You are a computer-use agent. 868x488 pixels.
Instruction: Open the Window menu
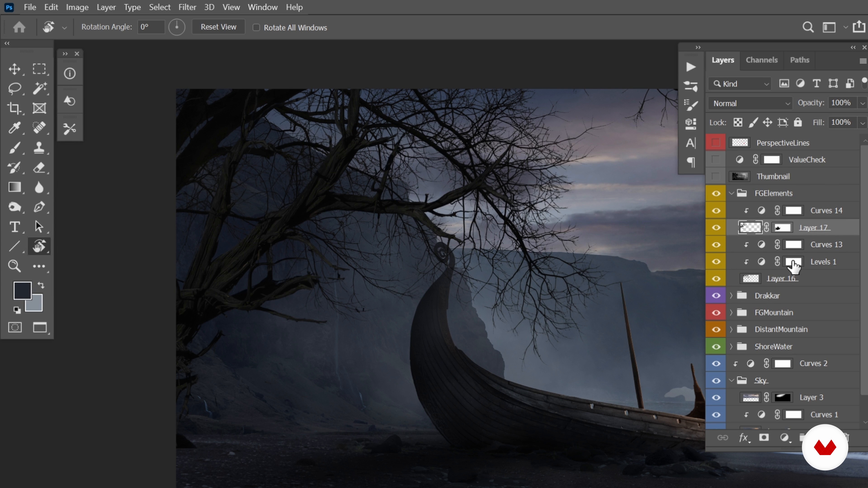click(x=262, y=7)
